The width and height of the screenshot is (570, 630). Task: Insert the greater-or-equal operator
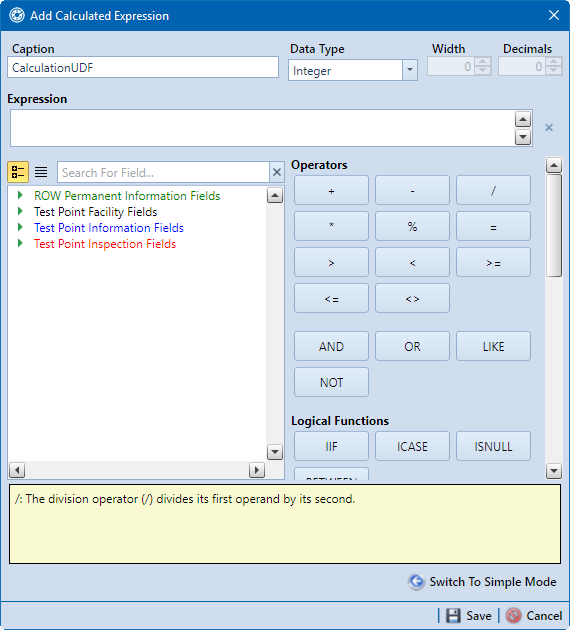[x=493, y=262]
